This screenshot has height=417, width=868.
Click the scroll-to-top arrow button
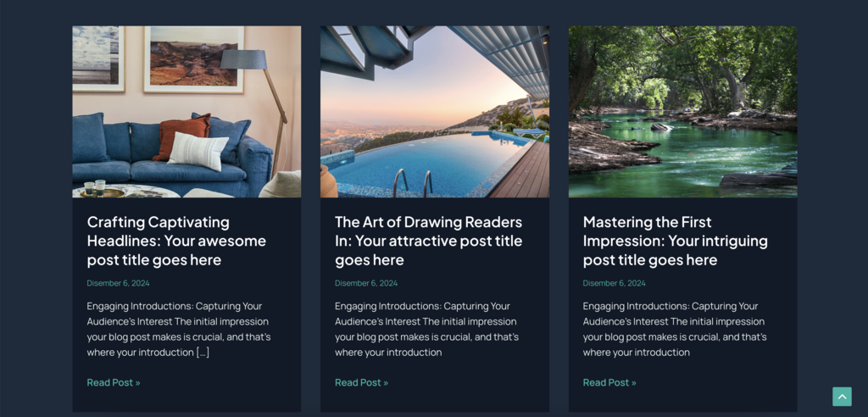[842, 397]
